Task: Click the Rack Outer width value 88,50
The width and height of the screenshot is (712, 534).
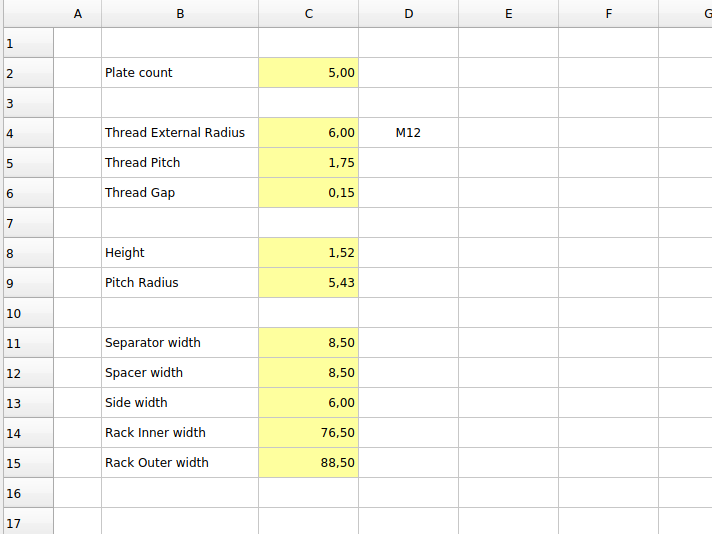Action: click(308, 463)
